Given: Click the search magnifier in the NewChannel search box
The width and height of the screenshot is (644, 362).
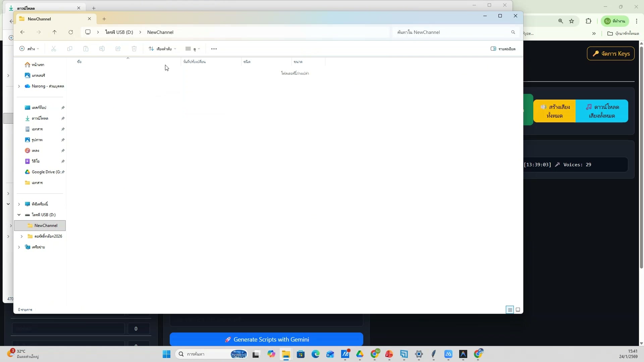Looking at the screenshot, I should 513,32.
